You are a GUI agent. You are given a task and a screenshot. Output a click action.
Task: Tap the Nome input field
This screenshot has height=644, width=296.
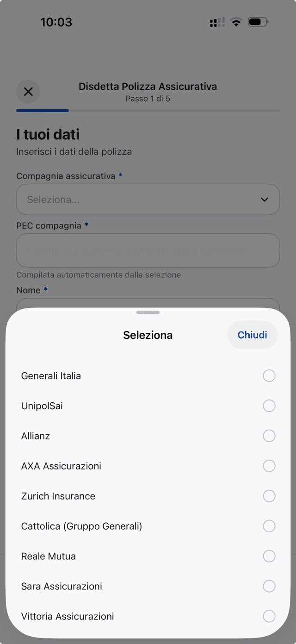pyautogui.click(x=148, y=303)
